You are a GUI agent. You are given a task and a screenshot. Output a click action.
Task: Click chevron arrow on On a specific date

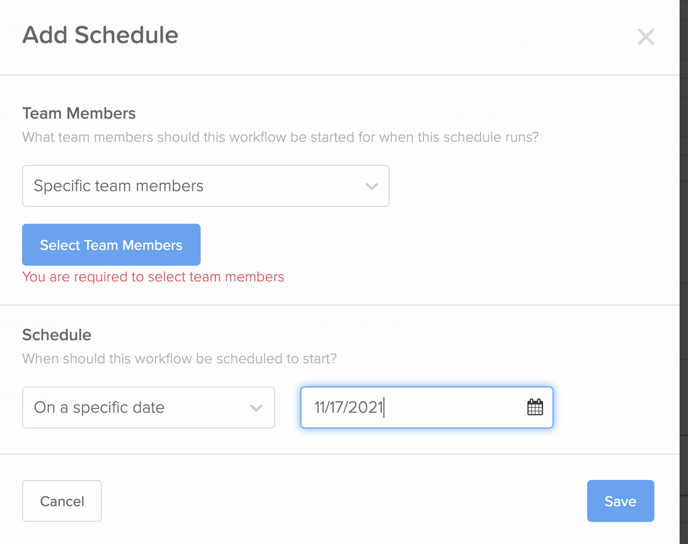point(256,408)
